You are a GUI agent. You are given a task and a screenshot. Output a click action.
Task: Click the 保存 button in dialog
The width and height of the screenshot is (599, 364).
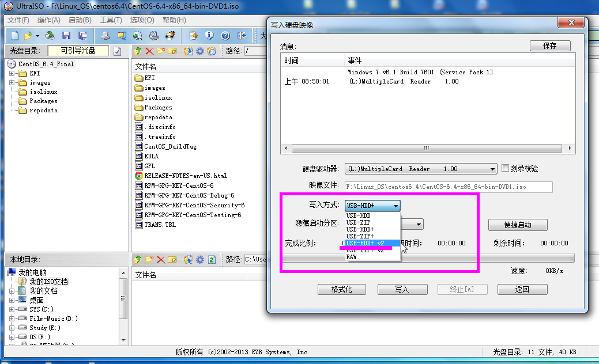click(550, 45)
